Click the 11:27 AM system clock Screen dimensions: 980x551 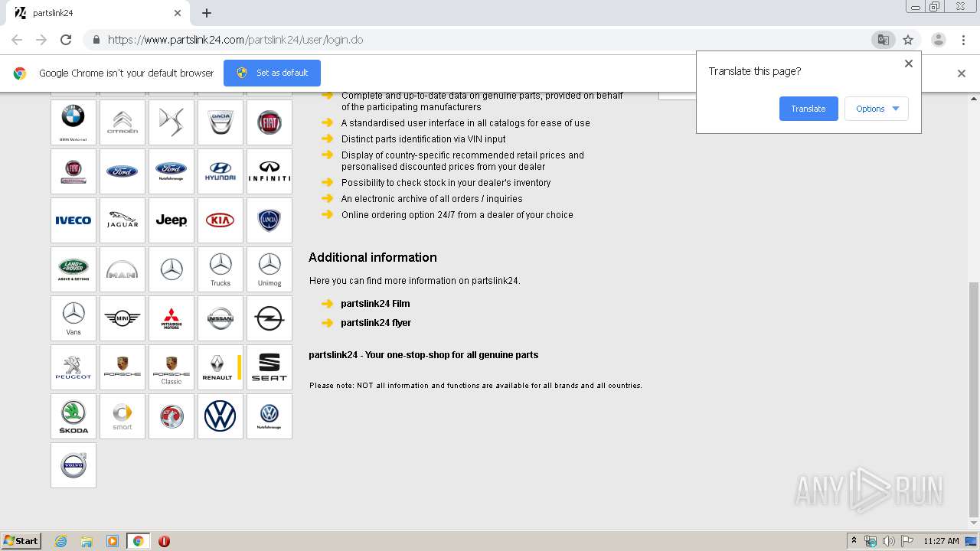pyautogui.click(x=941, y=541)
